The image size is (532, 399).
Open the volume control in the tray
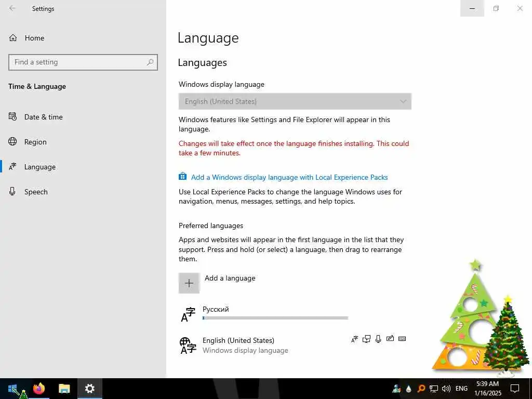tap(446, 389)
